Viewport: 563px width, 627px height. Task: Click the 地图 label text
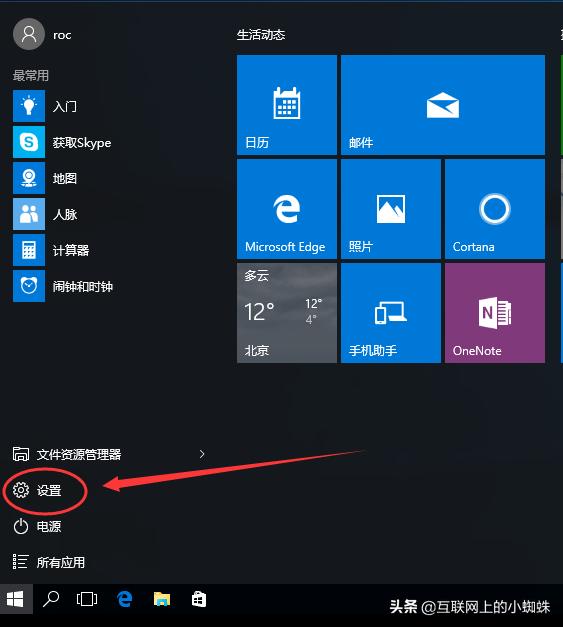click(65, 178)
